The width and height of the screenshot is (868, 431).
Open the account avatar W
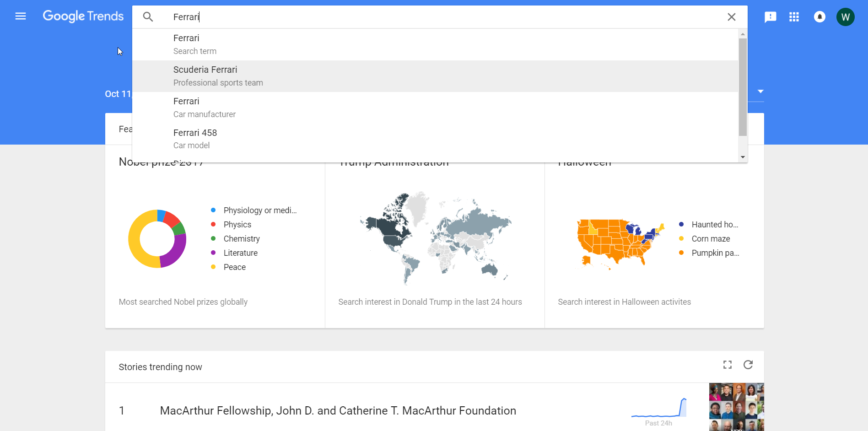point(845,17)
